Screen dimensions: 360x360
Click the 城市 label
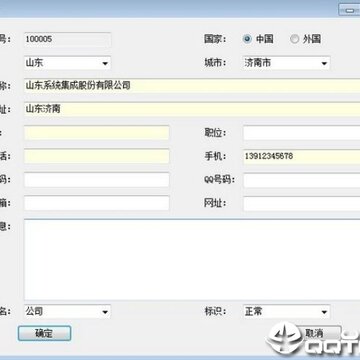click(215, 63)
